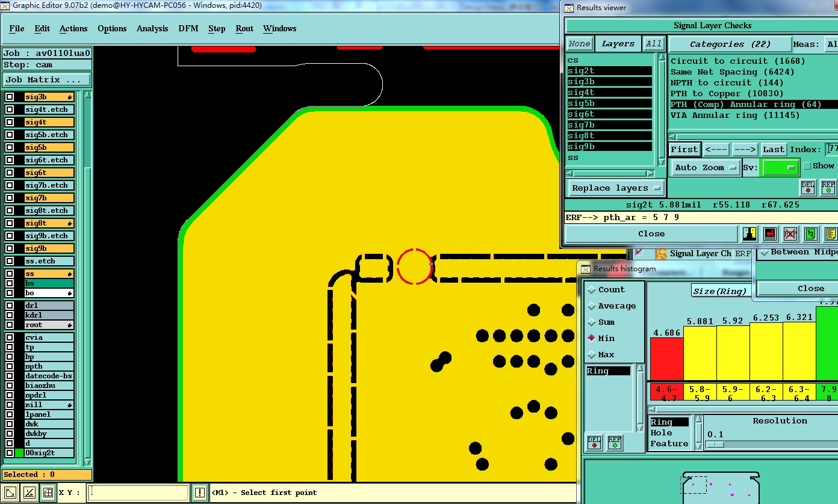838x504 pixels.
Task: Open the Edit menu
Action: (x=42, y=28)
